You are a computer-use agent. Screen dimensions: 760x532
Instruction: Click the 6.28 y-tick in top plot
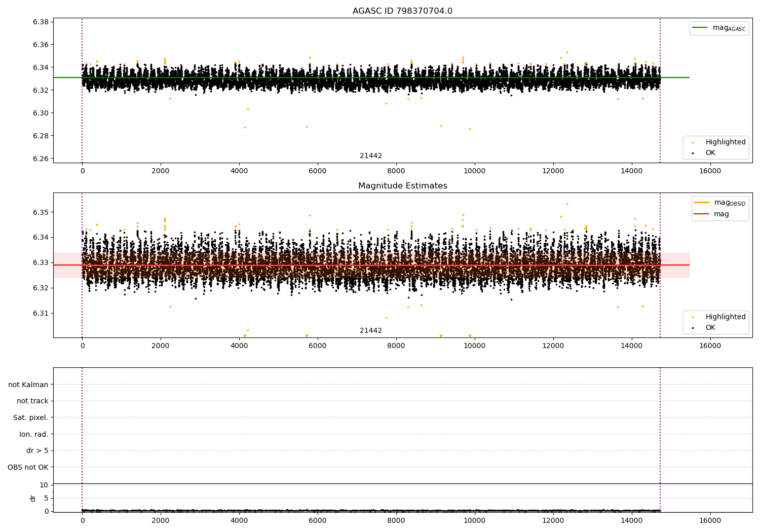(x=41, y=136)
